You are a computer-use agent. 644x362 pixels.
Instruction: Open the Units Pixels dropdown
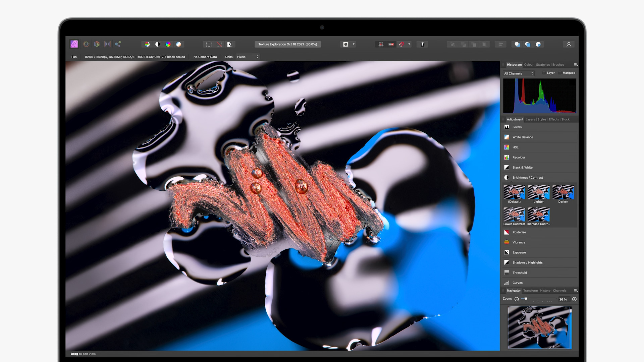[x=248, y=57]
